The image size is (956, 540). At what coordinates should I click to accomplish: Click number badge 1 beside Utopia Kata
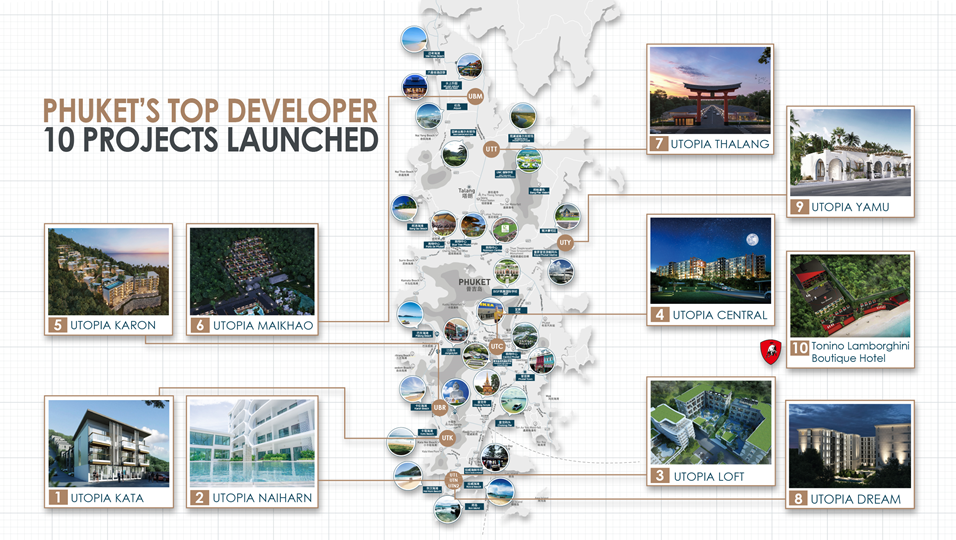[x=58, y=497]
